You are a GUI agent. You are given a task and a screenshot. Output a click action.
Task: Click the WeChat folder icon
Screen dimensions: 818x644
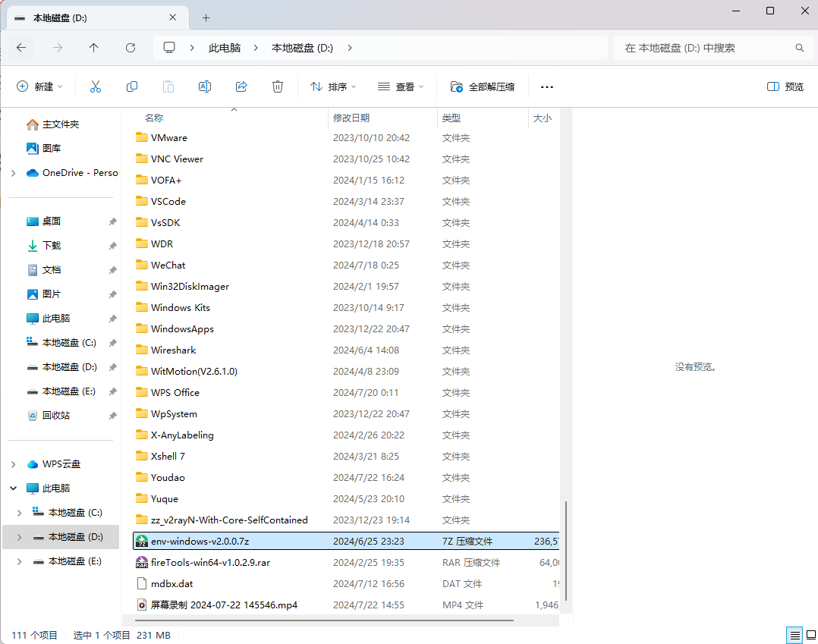141,265
